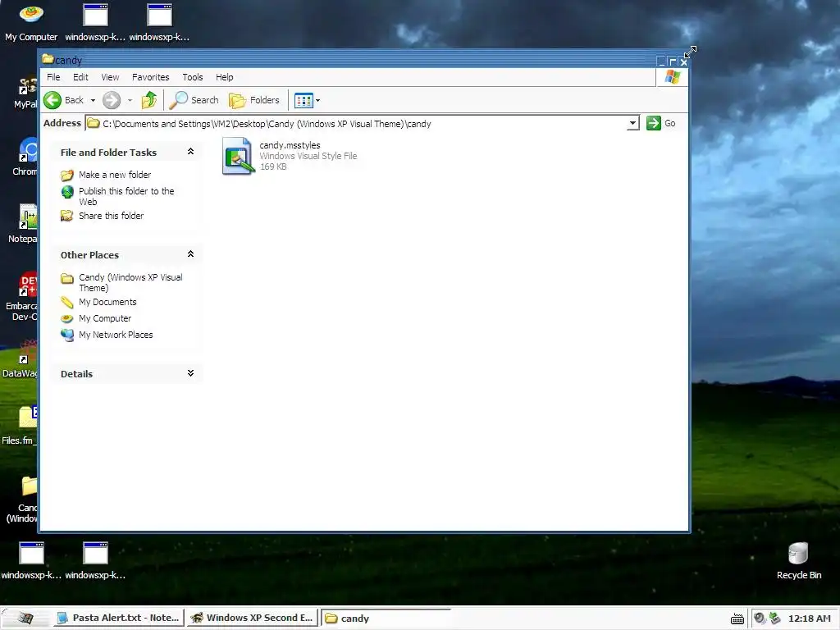The image size is (840, 630).
Task: Click the Make a new folder icon
Action: click(67, 176)
